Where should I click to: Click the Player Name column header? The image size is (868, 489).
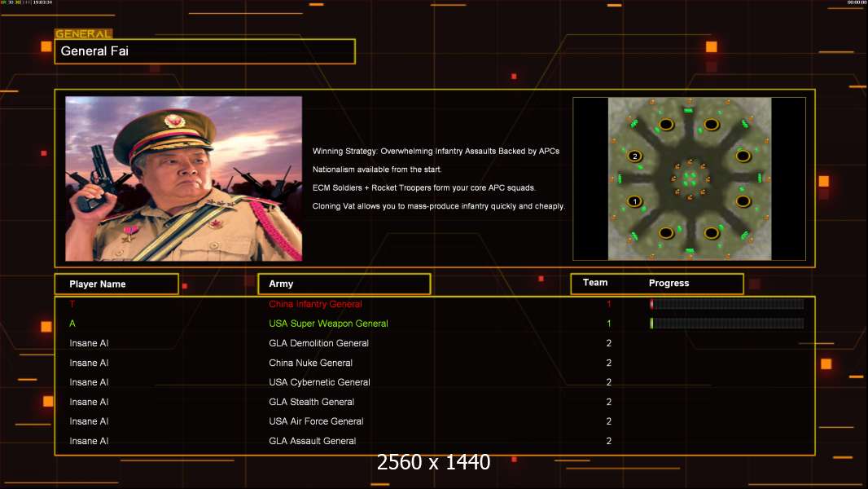[116, 284]
